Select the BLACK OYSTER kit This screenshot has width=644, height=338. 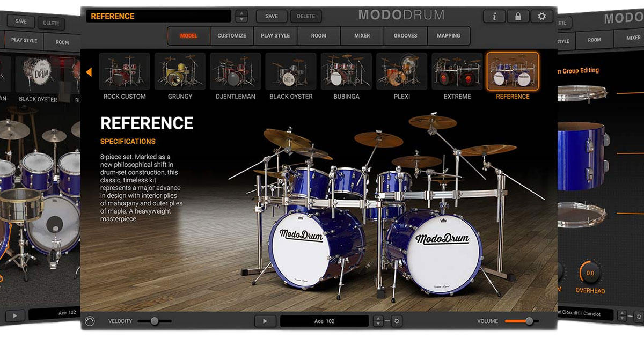[x=290, y=70]
